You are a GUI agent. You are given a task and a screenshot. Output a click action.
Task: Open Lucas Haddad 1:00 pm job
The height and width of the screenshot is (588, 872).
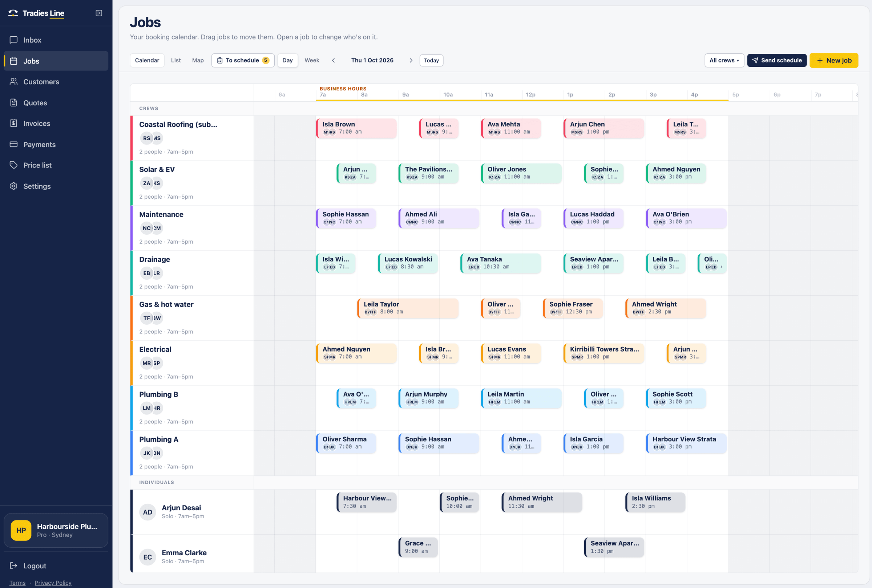click(x=593, y=218)
